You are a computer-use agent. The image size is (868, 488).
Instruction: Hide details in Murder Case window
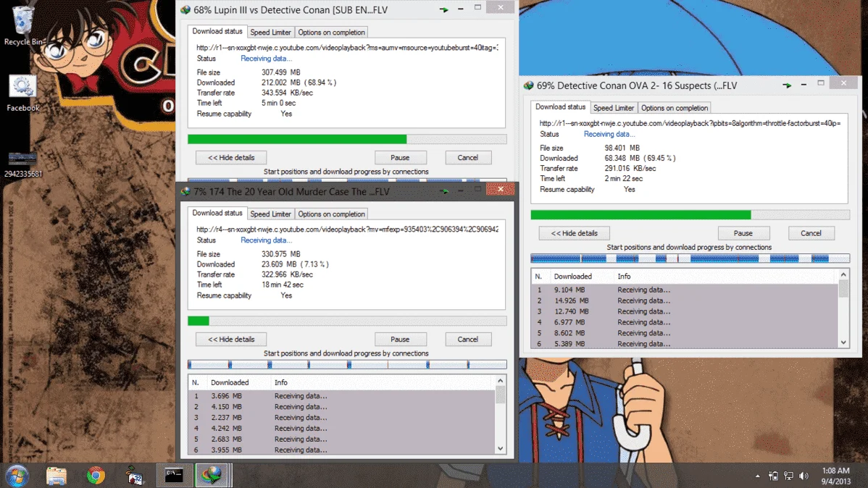coord(231,339)
